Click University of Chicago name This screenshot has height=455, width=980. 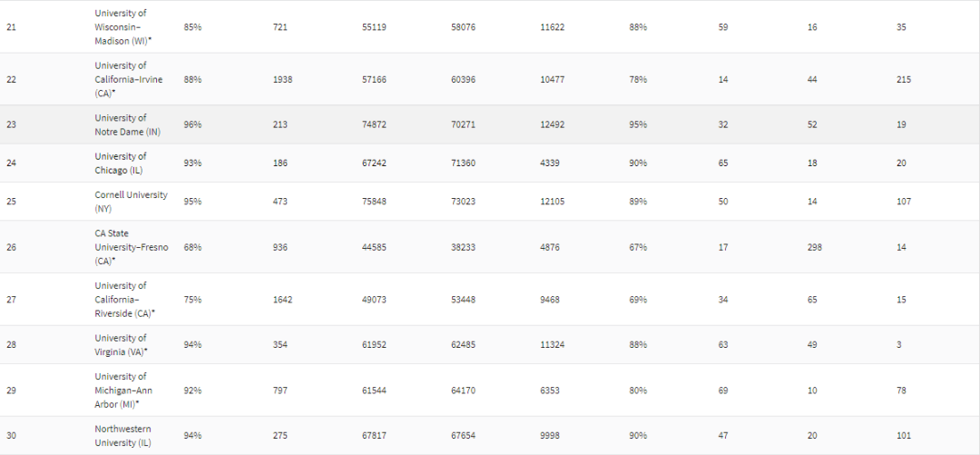(121, 163)
